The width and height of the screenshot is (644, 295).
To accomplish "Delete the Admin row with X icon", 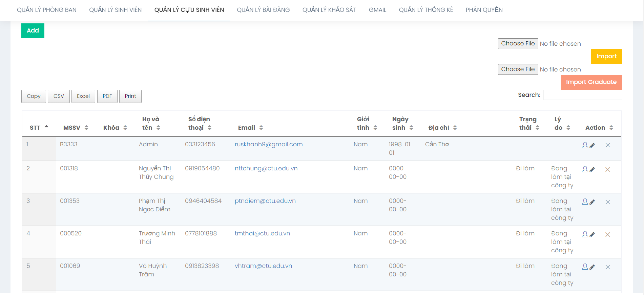I will tap(608, 145).
